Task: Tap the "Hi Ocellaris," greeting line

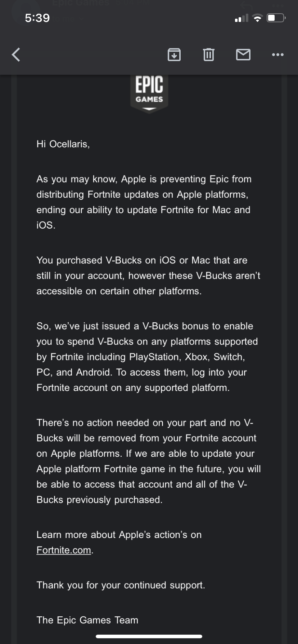Action: (x=63, y=144)
